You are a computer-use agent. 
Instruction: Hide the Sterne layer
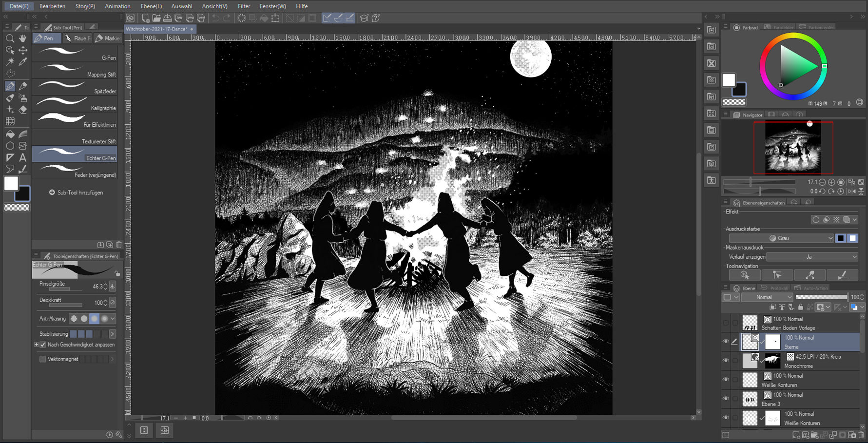[x=726, y=342]
